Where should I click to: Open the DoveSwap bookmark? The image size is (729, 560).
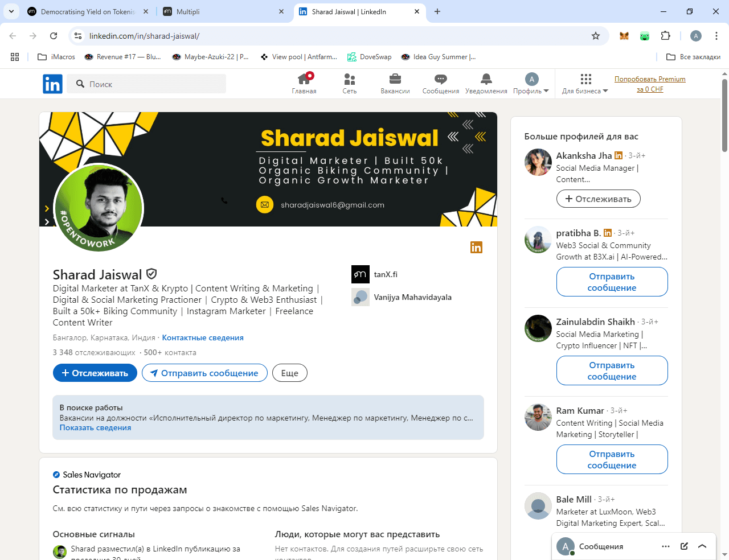(370, 57)
